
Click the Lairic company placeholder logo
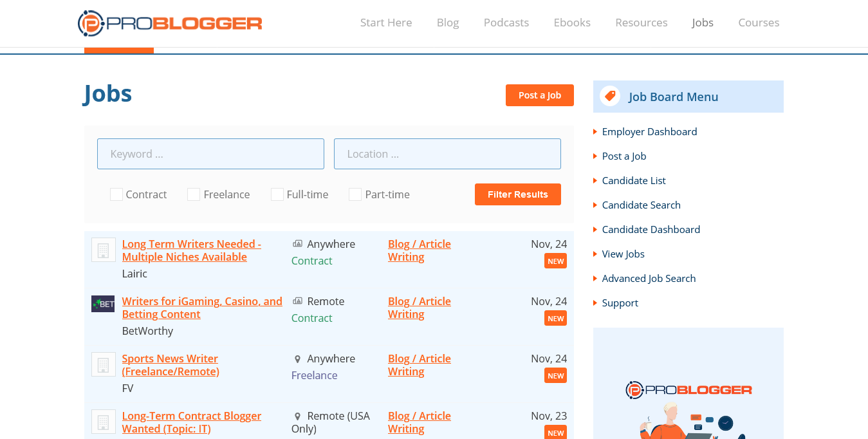tap(104, 250)
